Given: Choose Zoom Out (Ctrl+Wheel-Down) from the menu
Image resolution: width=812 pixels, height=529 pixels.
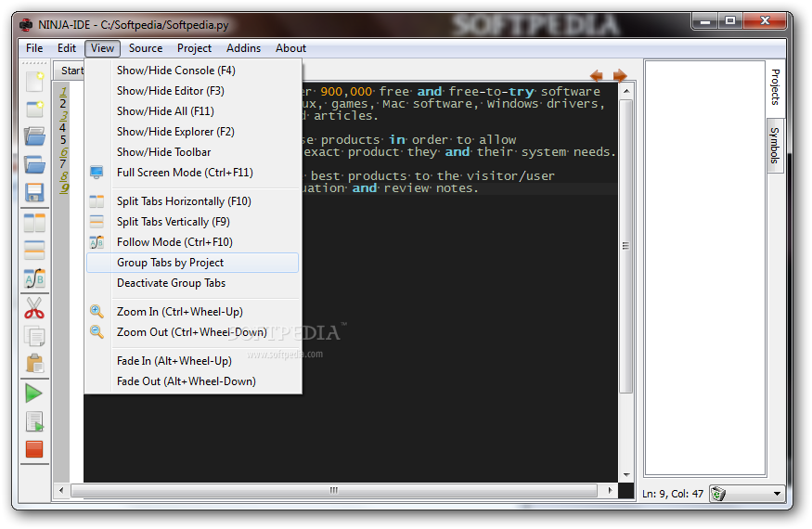Looking at the screenshot, I should click(193, 332).
